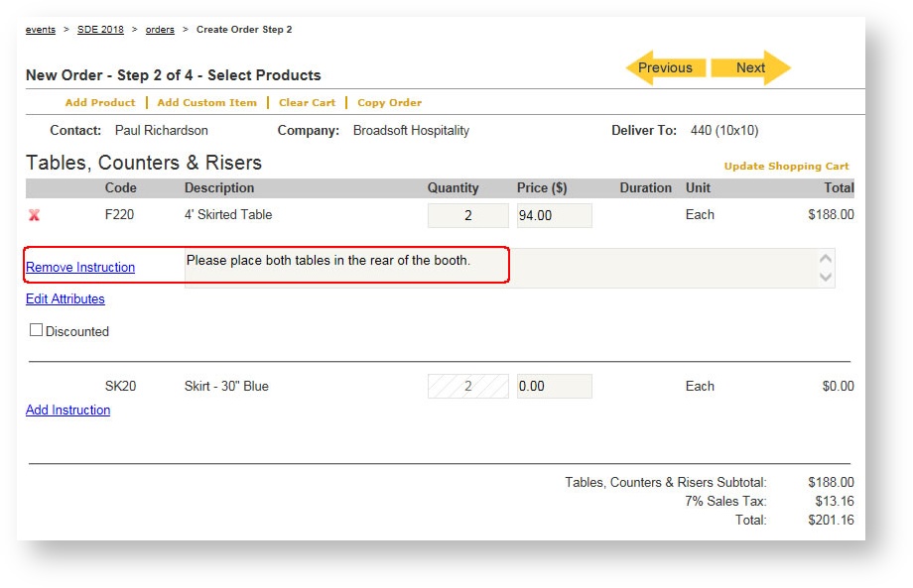Select Add Custom Item
Screen dimensions: 913x588
(x=206, y=102)
